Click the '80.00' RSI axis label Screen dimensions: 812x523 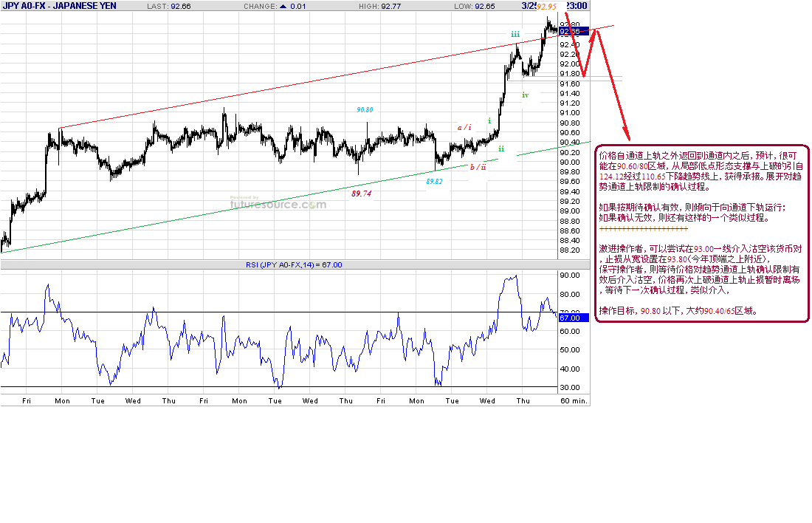click(x=570, y=295)
